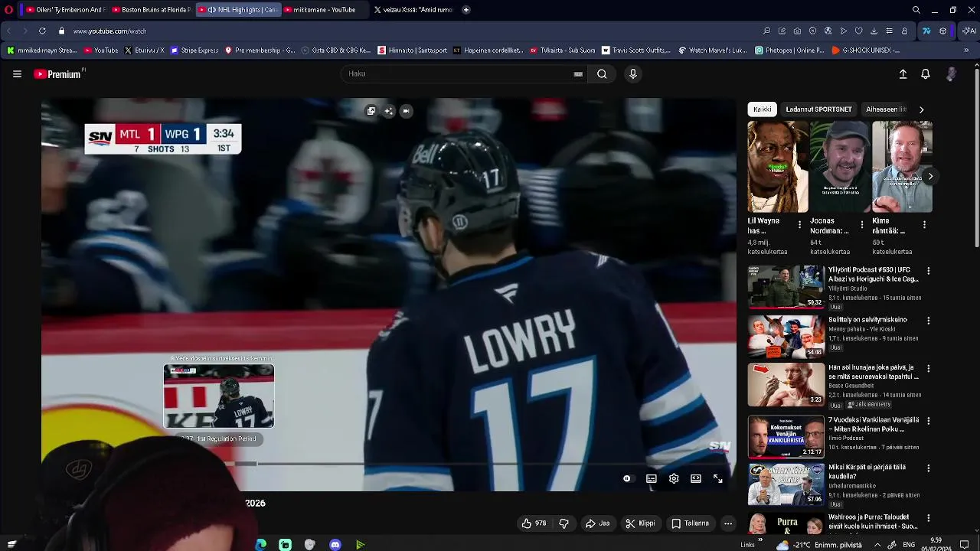Open the Discord taskbar icon
Image resolution: width=980 pixels, height=551 pixels.
[x=335, y=545]
